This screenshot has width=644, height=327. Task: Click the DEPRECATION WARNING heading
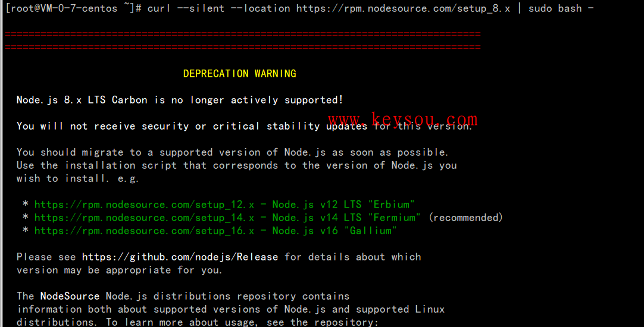239,74
